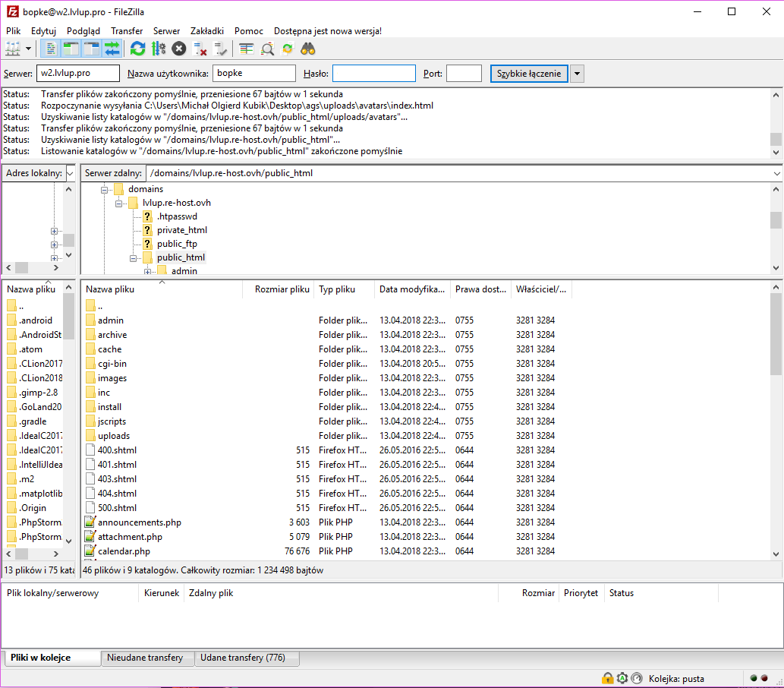Screen dimensions: 784x688
Task: Click the disconnect from server icon
Action: click(200, 49)
